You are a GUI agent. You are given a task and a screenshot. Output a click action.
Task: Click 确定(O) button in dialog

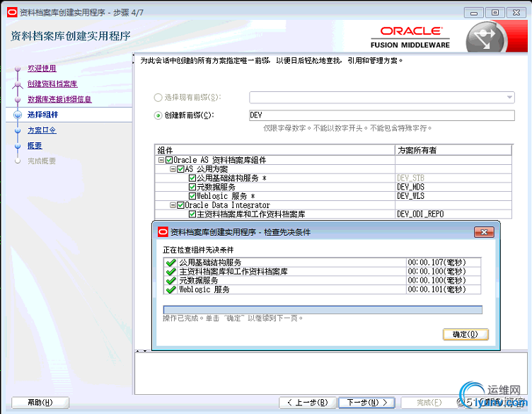point(466,334)
